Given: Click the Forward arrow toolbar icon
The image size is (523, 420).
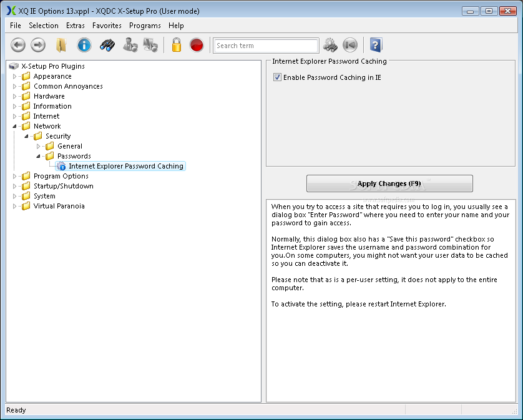Looking at the screenshot, I should pos(38,45).
